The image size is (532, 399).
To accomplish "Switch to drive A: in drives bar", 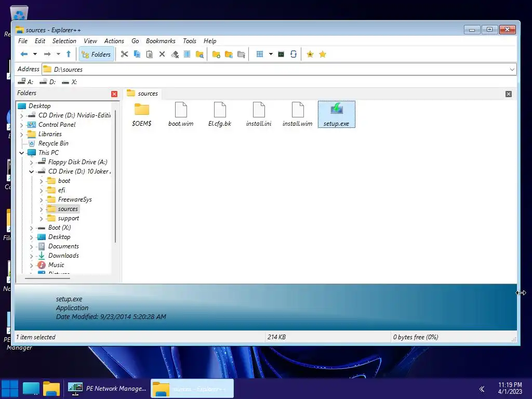I will pyautogui.click(x=26, y=82).
